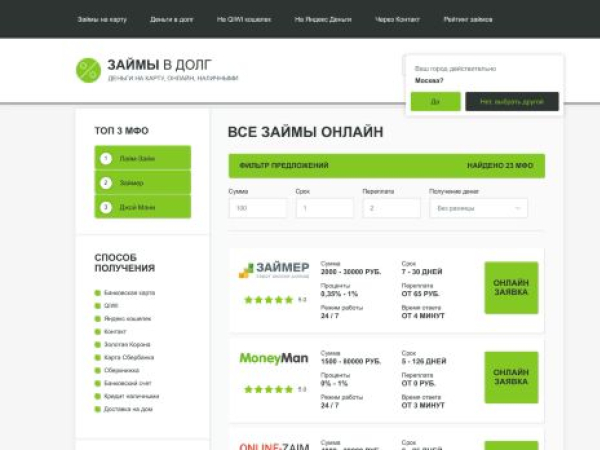Click the Переплата input field

pyautogui.click(x=391, y=208)
